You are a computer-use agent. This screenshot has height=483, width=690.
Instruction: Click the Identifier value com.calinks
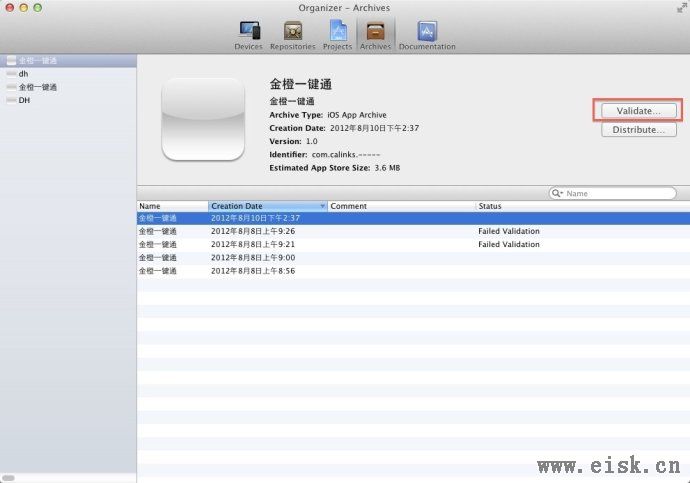coord(346,154)
